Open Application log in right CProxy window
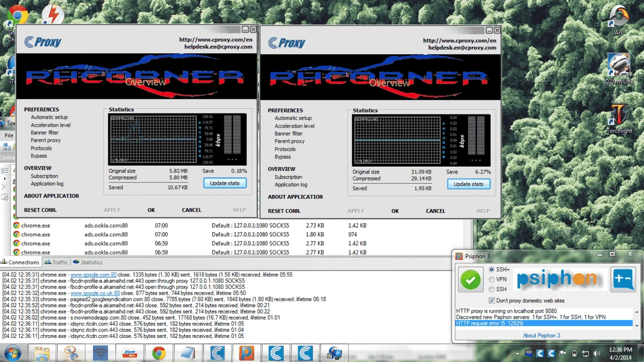This screenshot has width=644, height=362. pyautogui.click(x=291, y=185)
